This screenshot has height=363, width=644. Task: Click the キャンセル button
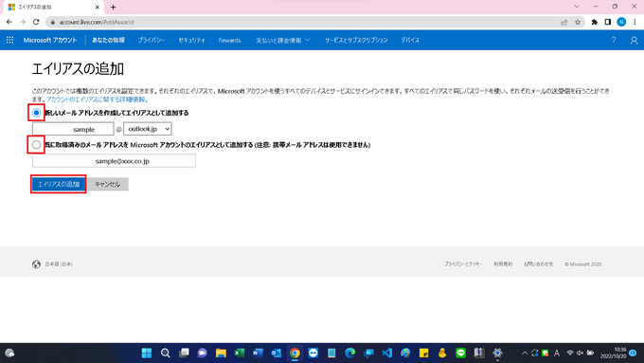click(x=108, y=184)
